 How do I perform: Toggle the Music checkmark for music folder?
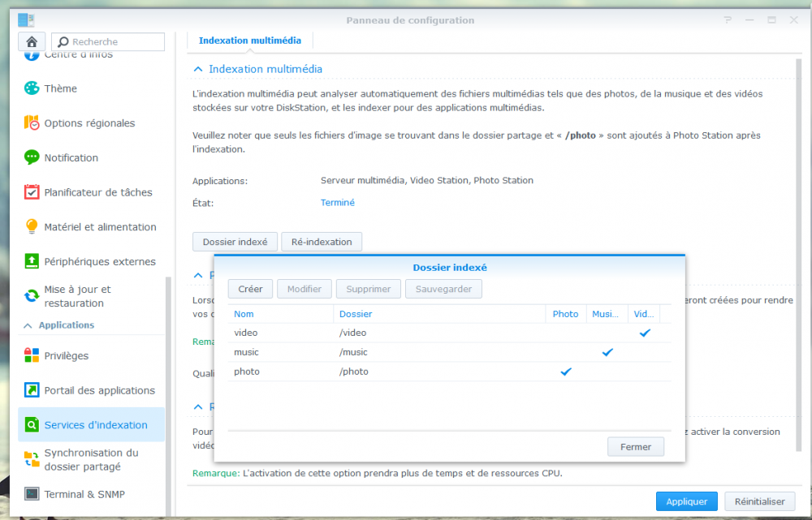[607, 352]
